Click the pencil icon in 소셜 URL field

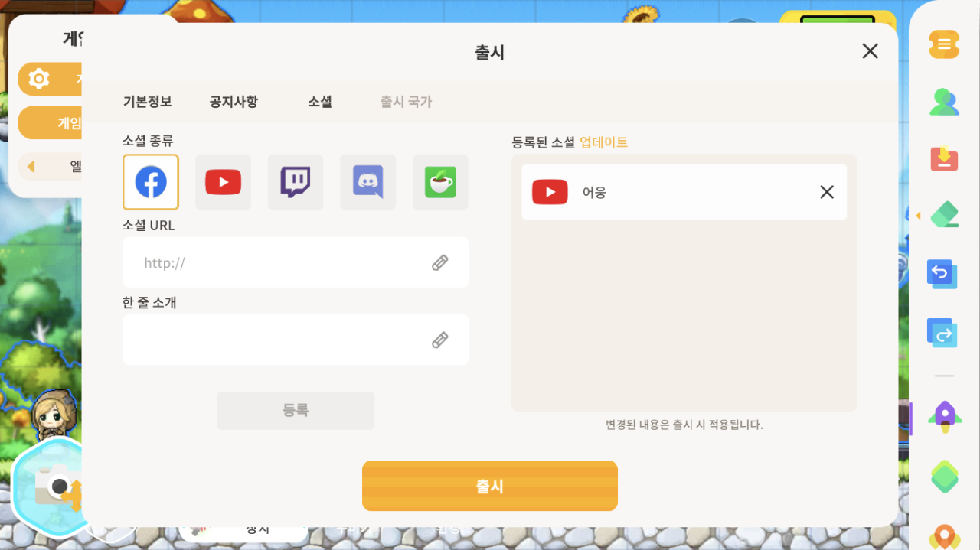click(x=439, y=263)
